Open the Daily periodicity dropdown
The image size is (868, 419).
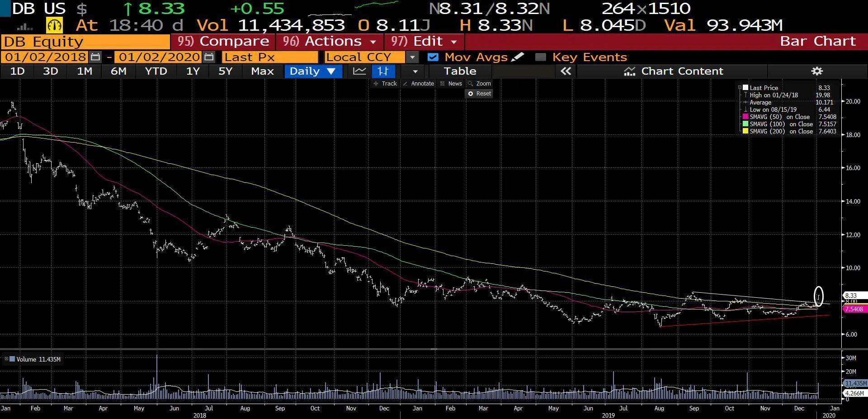(313, 71)
